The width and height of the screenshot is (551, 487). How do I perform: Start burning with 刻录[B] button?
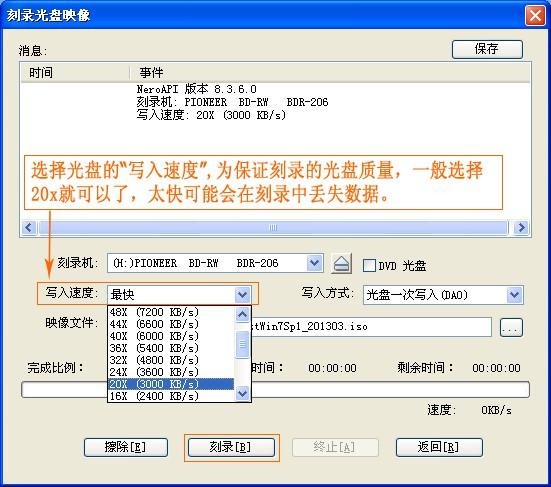tap(231, 447)
